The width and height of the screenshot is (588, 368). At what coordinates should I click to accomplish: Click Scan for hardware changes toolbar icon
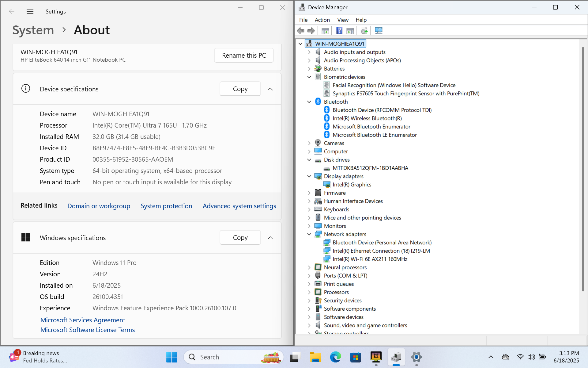point(379,31)
